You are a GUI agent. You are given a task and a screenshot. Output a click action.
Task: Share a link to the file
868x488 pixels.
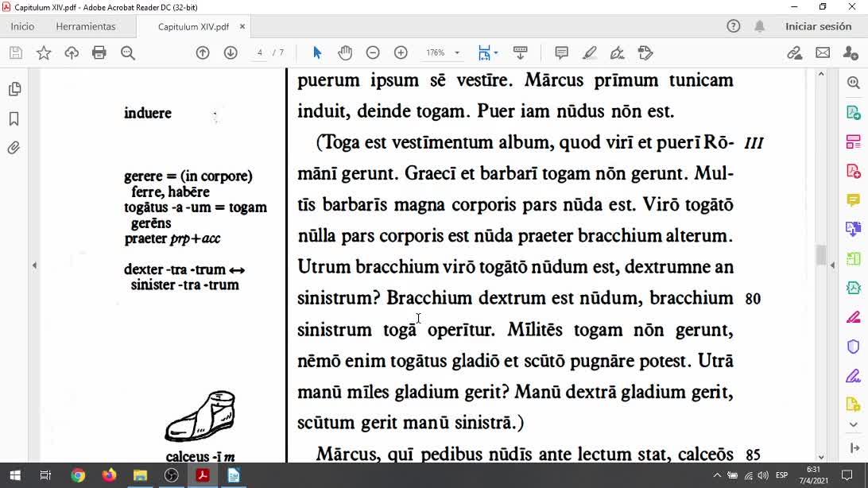[x=795, y=52]
